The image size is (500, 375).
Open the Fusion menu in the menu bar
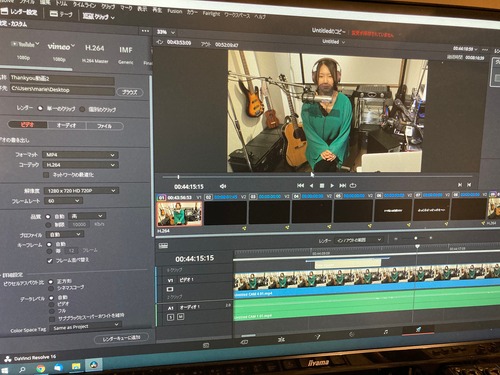click(175, 11)
